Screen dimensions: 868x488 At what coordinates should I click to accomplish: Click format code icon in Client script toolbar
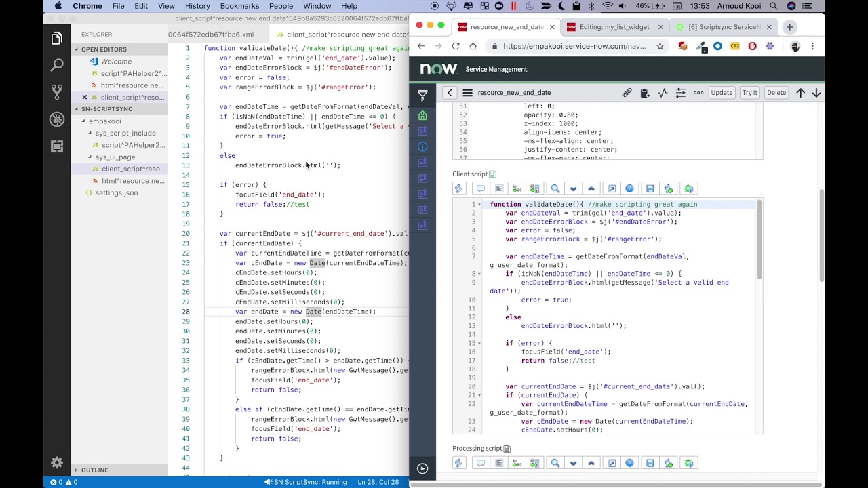coord(499,188)
